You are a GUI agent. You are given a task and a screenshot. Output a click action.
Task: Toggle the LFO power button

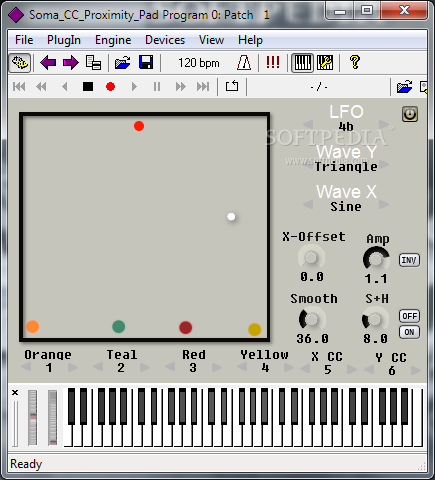point(409,114)
